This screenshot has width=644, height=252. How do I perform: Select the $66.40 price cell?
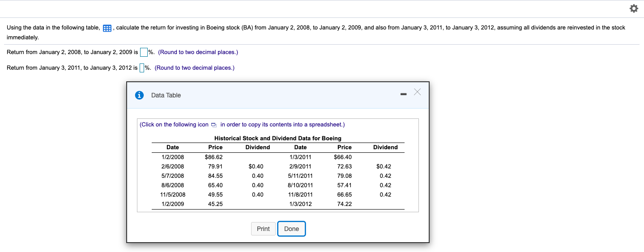point(343,157)
